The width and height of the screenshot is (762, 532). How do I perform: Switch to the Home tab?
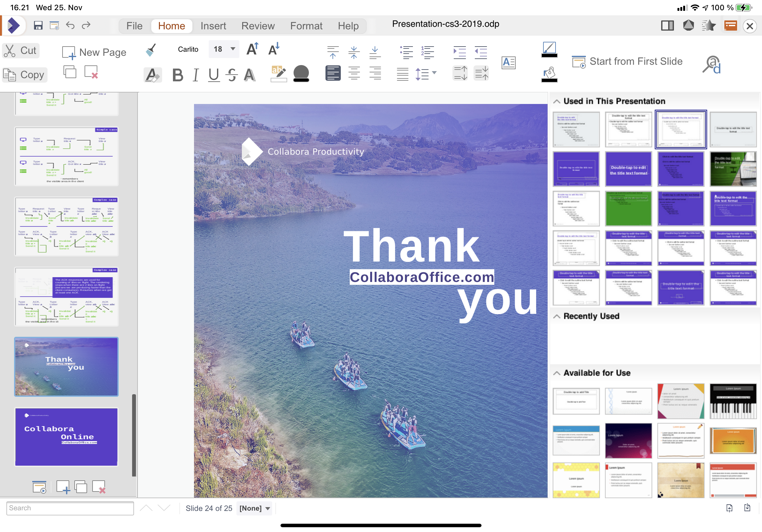point(172,26)
